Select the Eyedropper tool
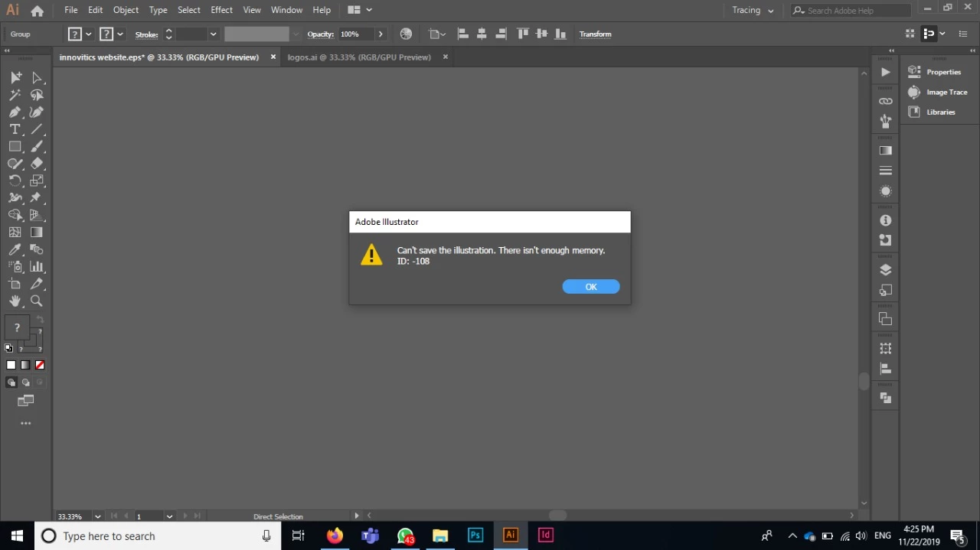 coord(15,249)
